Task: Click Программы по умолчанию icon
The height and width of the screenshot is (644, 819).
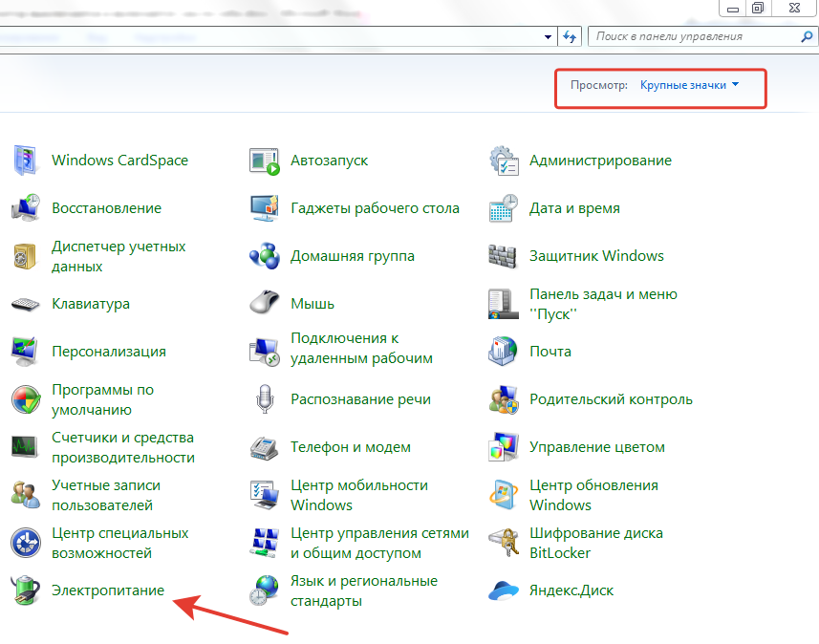Action: pyautogui.click(x=26, y=399)
